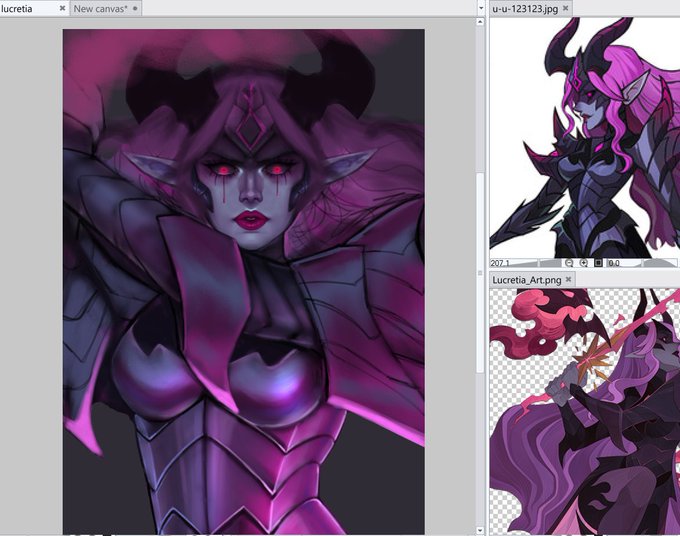Fit the u-u-123123.jpg reference view to the window
Screen dimensions: 680x536
point(598,263)
